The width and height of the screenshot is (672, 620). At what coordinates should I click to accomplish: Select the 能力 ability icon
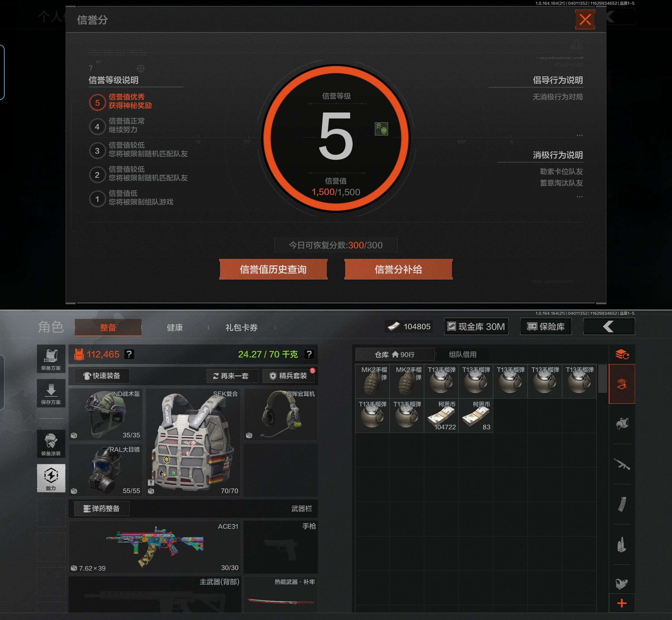tap(51, 478)
